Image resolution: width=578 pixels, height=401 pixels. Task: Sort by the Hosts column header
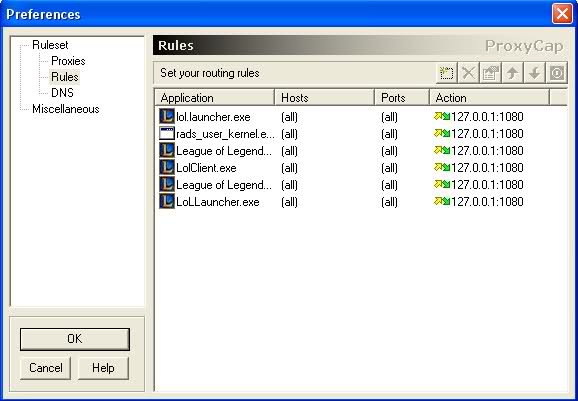(325, 98)
